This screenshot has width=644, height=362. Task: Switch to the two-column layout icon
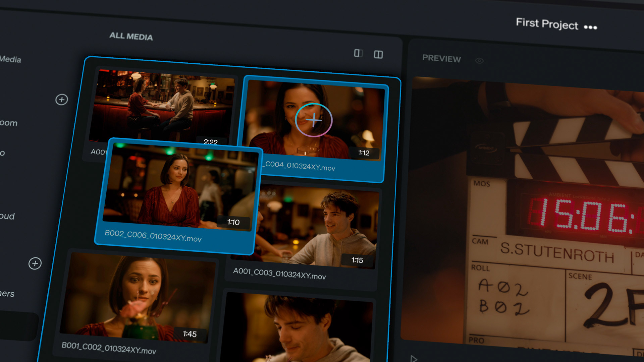point(378,54)
